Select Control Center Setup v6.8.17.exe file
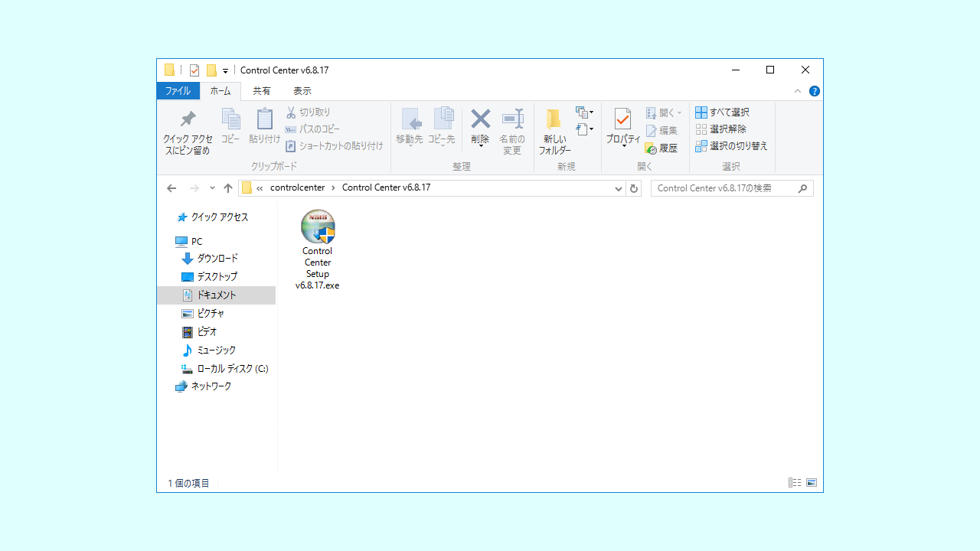This screenshot has width=980, height=551. pyautogui.click(x=318, y=250)
